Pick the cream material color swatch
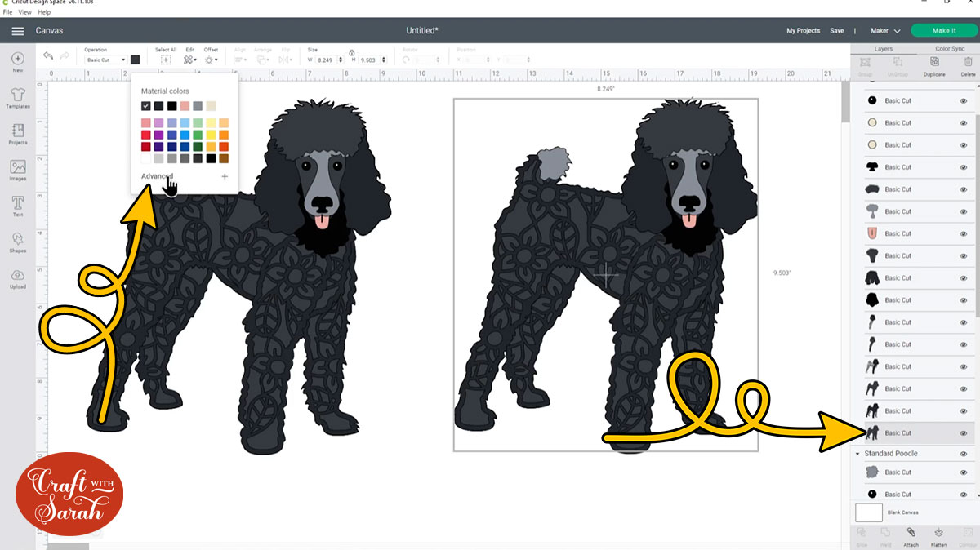The image size is (980, 550). point(211,106)
